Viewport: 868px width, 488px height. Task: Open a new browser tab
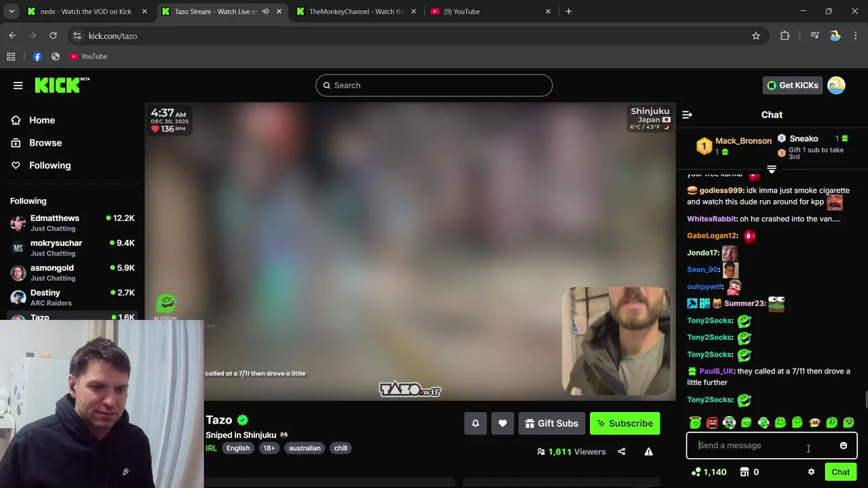(568, 12)
